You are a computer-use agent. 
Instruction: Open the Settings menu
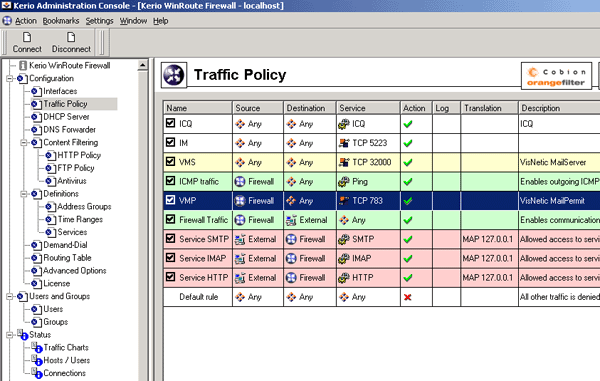click(99, 21)
